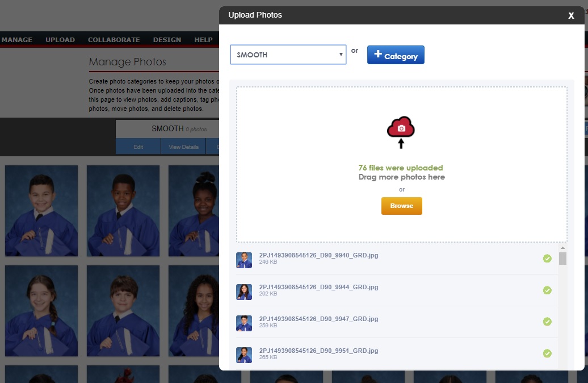Select file name 2PJ1493908545126_D90_9944_GRD.jpg
The height and width of the screenshot is (383, 588).
pyautogui.click(x=318, y=288)
